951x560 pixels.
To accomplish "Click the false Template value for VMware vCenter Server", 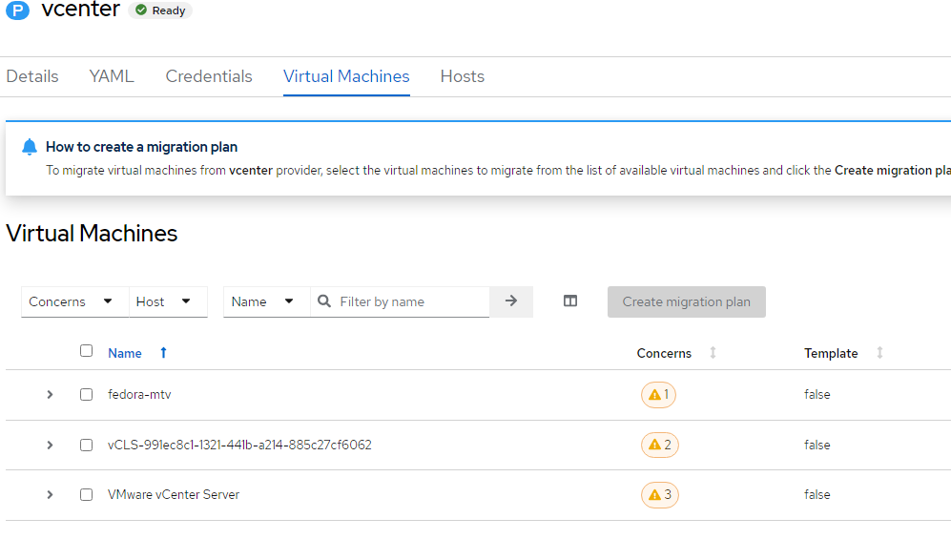I will 817,494.
